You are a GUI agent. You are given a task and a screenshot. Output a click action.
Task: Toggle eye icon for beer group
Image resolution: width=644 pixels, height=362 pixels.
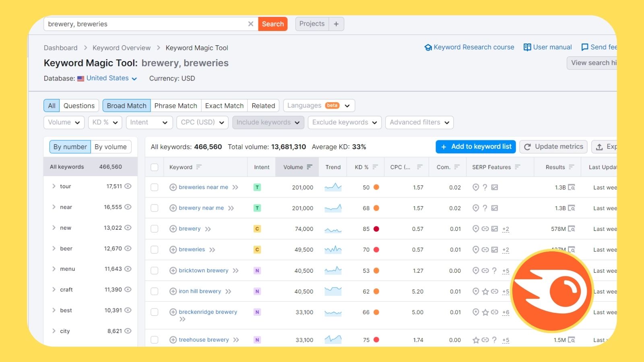(x=128, y=249)
